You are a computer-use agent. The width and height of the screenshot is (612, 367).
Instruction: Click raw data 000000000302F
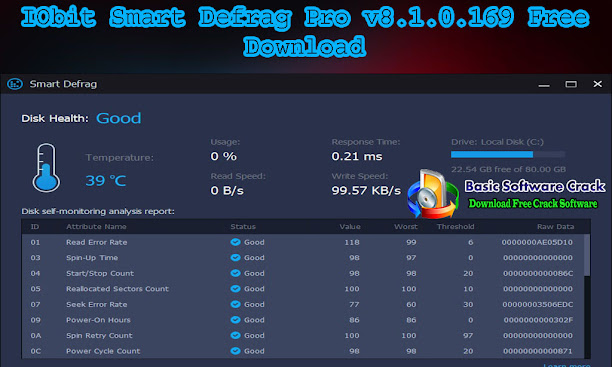[x=538, y=320]
